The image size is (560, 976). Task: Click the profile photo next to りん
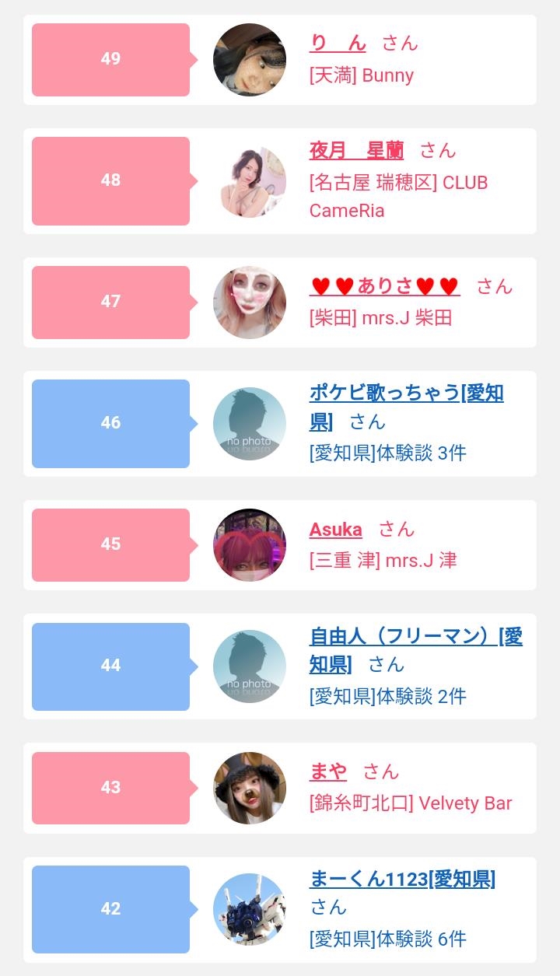[250, 60]
